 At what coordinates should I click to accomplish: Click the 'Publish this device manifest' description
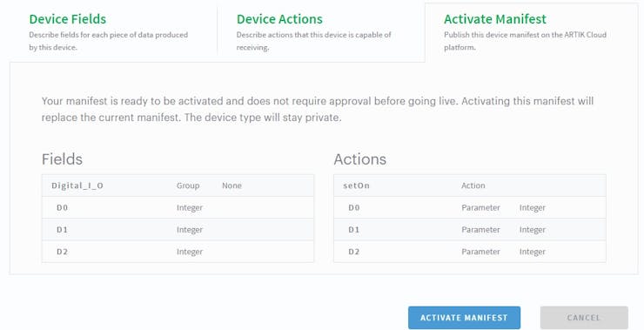pos(525,41)
